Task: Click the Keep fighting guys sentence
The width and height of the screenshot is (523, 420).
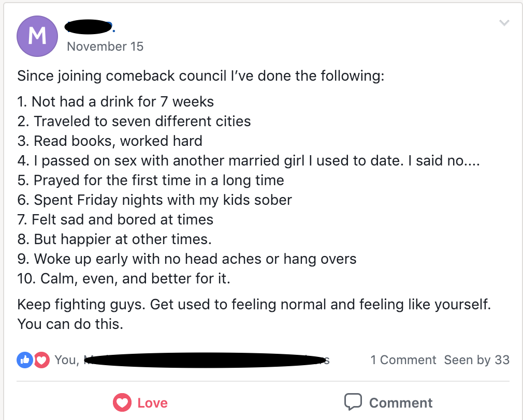Action: 254,305
